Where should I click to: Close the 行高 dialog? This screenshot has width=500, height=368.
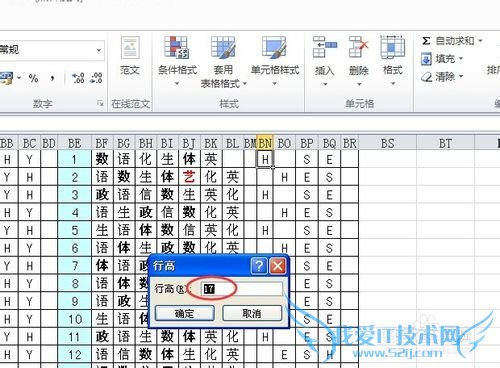click(278, 266)
